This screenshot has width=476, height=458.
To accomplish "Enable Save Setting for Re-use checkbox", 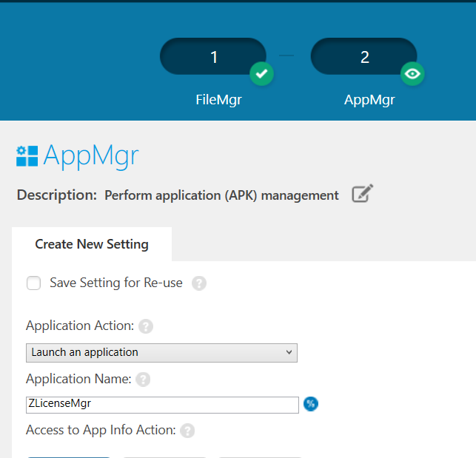I will tap(34, 283).
